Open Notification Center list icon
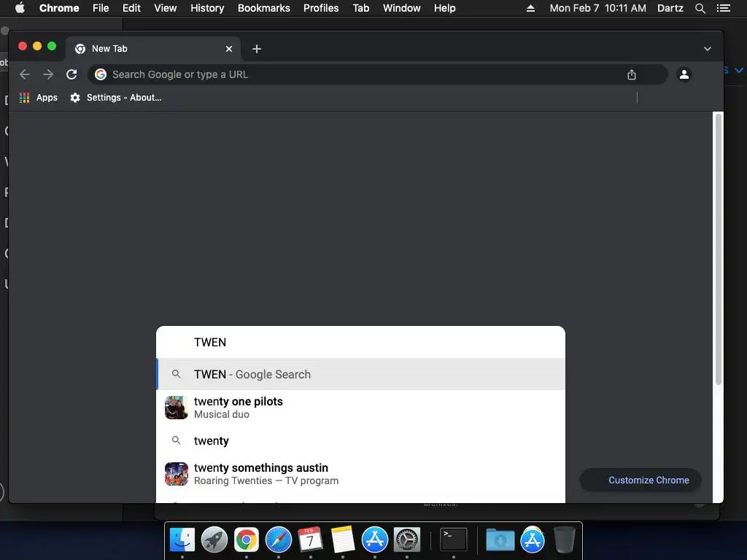Screen dimensions: 747x560 click(x=723, y=8)
